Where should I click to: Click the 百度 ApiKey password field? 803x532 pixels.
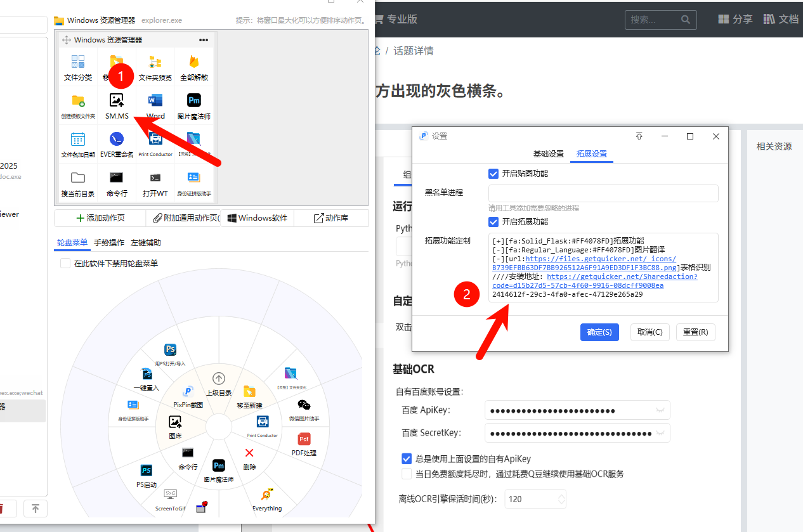(577, 410)
